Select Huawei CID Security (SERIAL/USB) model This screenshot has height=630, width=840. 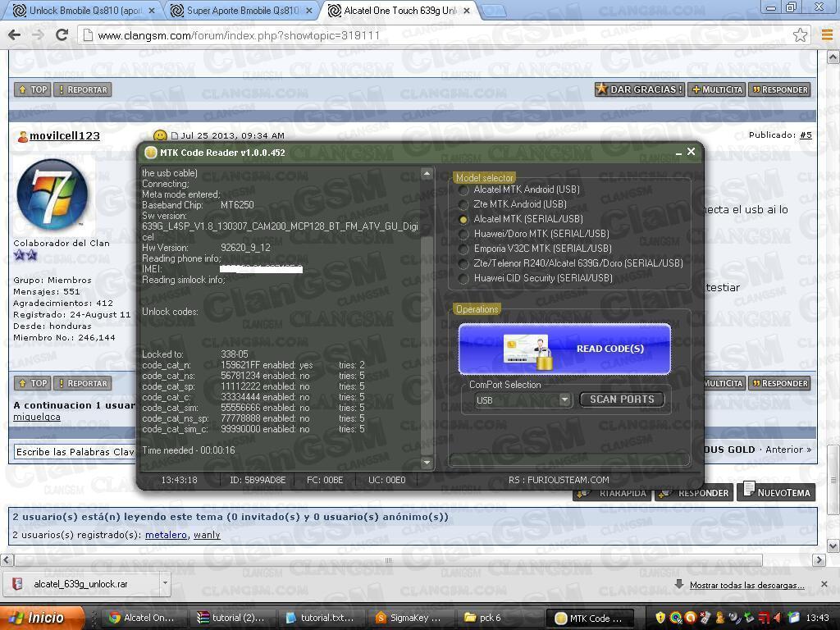coord(464,278)
